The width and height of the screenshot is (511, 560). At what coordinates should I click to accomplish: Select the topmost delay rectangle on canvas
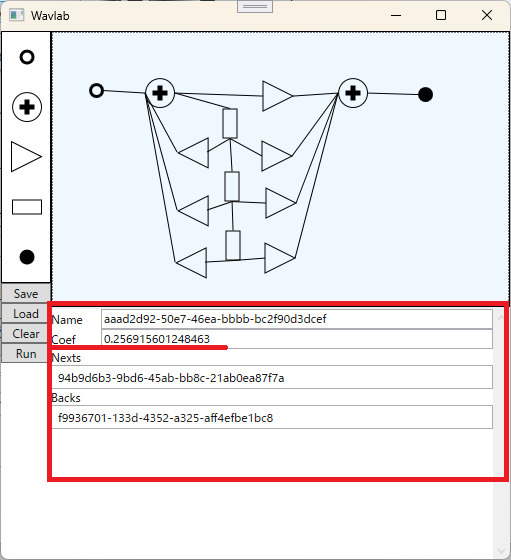pos(230,124)
